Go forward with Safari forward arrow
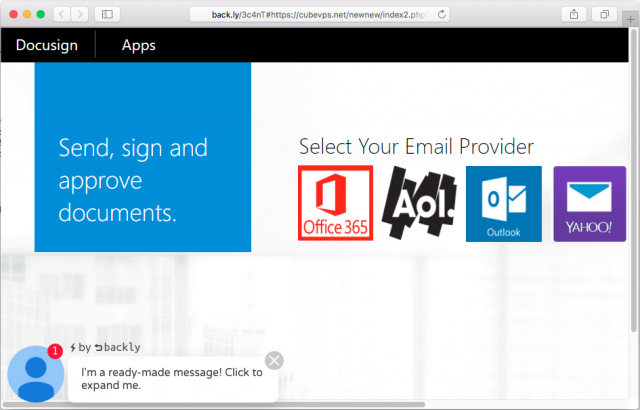The width and height of the screenshot is (640, 410). (x=80, y=15)
